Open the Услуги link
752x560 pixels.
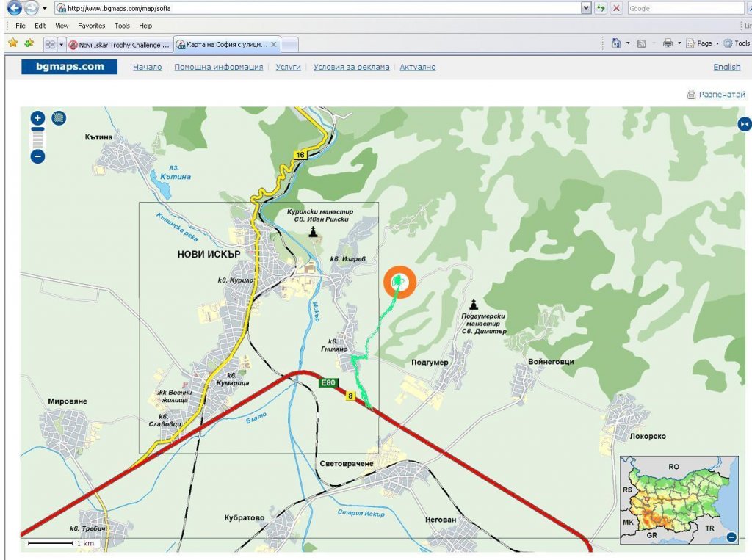[x=288, y=67]
